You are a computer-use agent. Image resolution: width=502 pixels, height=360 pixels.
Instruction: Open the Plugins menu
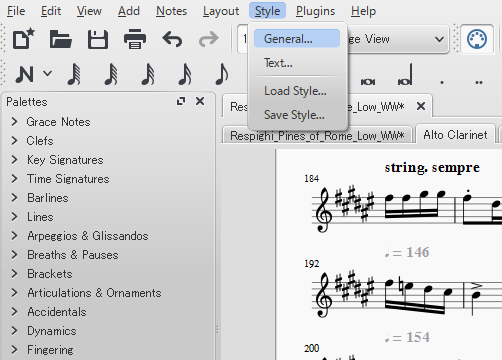tap(315, 11)
